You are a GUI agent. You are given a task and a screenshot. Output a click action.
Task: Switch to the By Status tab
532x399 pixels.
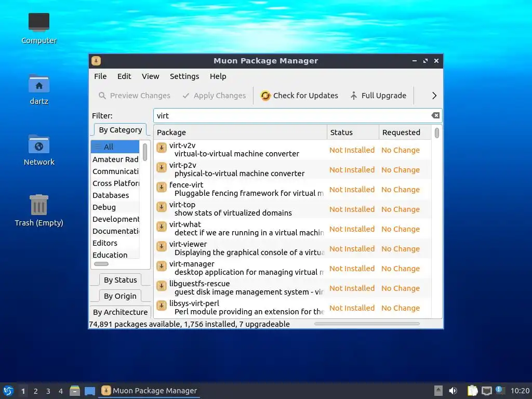[120, 280]
